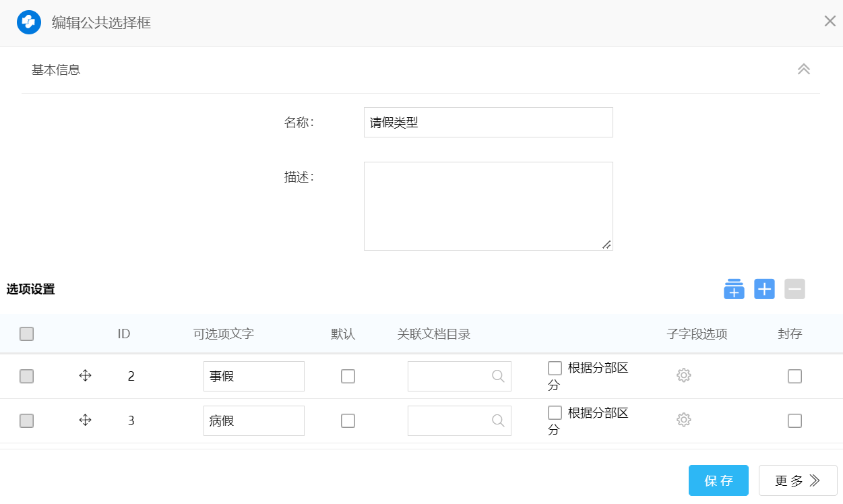Click the minus icon to remove options
The image size is (843, 504).
[x=794, y=288]
